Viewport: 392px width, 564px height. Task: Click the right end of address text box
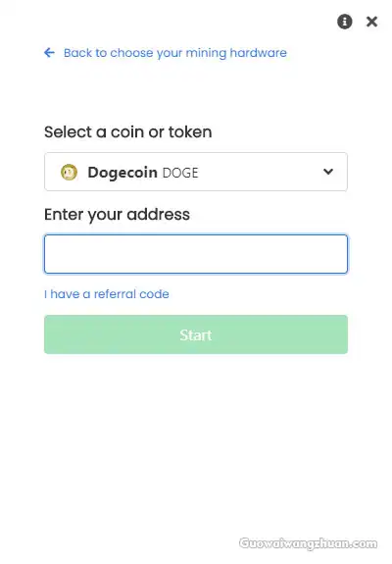339,254
